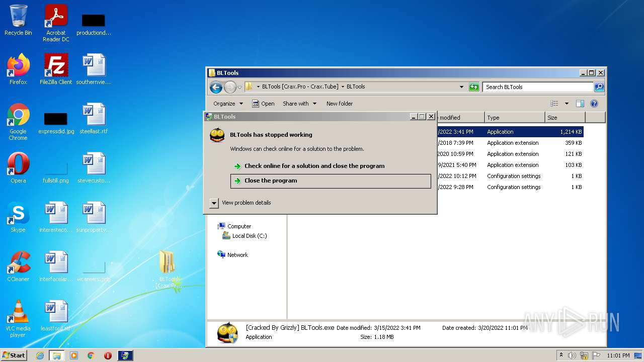Open Windows Media Player taskbar icon

pyautogui.click(x=74, y=355)
